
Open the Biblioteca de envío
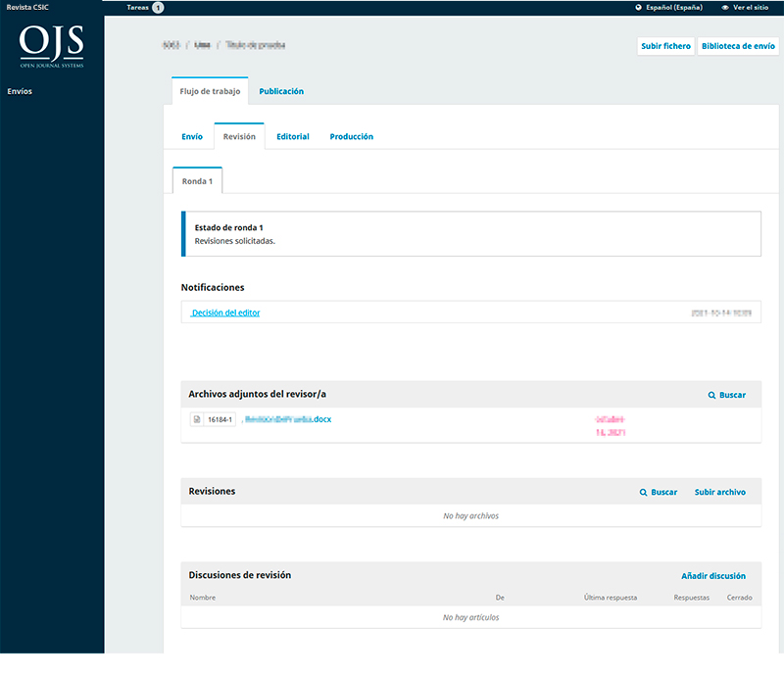[738, 46]
